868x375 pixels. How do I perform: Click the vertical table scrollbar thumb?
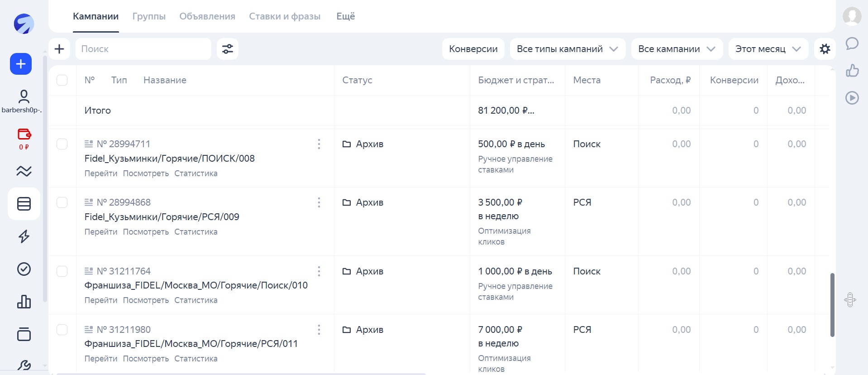[x=832, y=305]
